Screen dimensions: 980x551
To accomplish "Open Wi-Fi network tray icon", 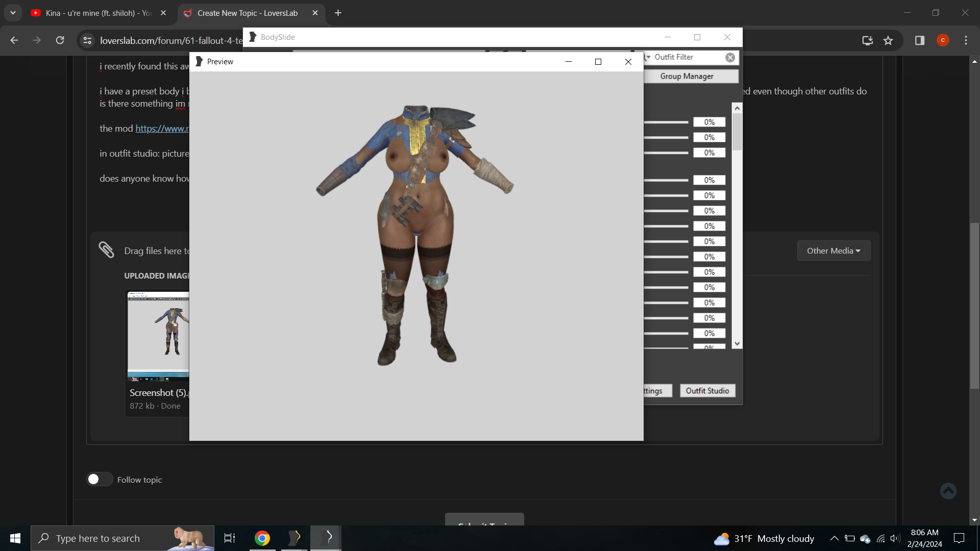I will coord(881,538).
